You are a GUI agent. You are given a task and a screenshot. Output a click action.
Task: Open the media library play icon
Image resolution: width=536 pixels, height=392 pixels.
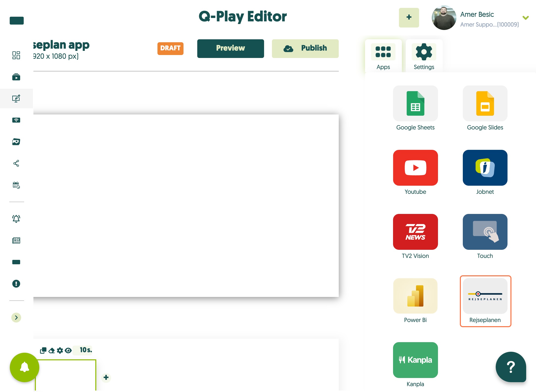pos(16,77)
